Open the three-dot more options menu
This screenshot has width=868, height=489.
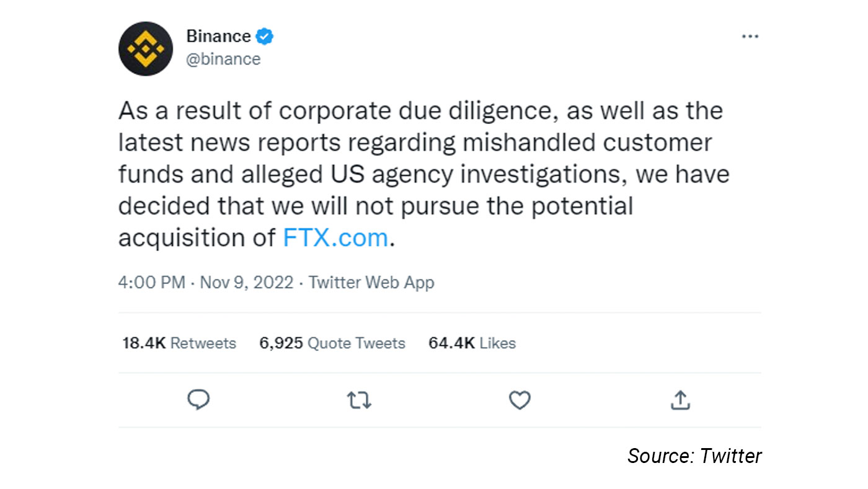(x=750, y=37)
